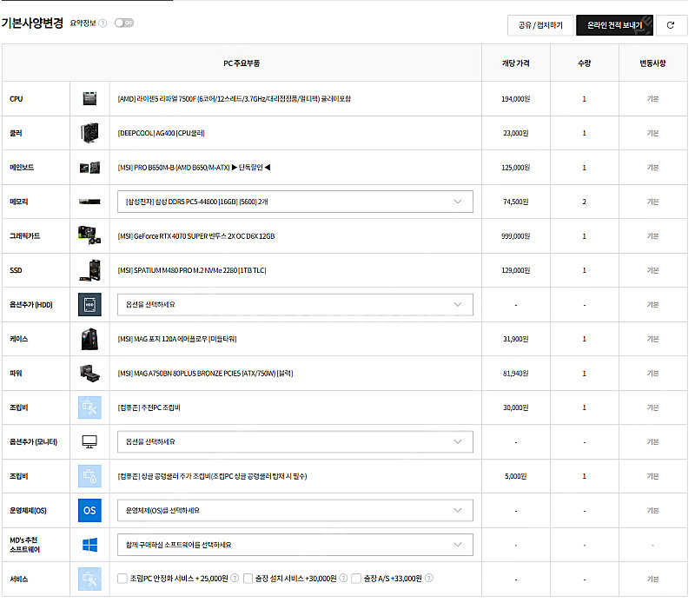Click the 싱글 공랭쿨러 조립비 icon
The image size is (695, 616).
pos(89,476)
